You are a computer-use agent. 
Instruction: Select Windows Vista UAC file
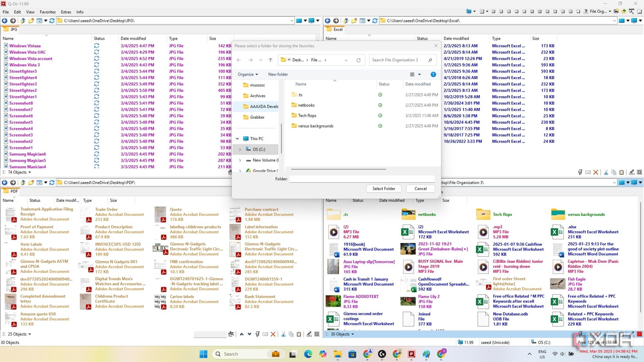pos(27,52)
